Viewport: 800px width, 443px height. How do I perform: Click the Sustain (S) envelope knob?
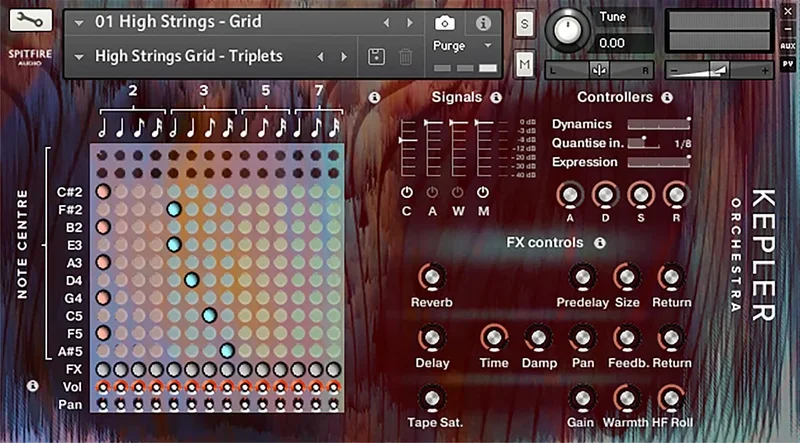pos(641,195)
